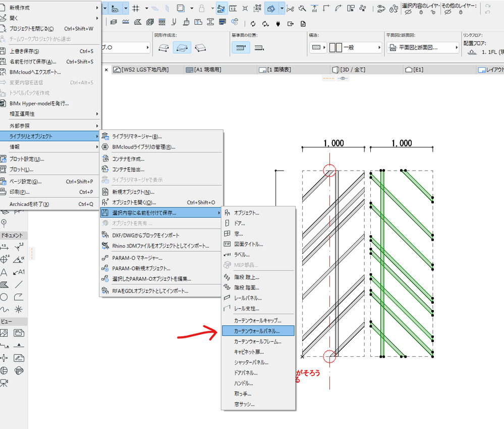
Task: Click the Fillet/Chamfer toolbar icon
Action: [x=338, y=9]
